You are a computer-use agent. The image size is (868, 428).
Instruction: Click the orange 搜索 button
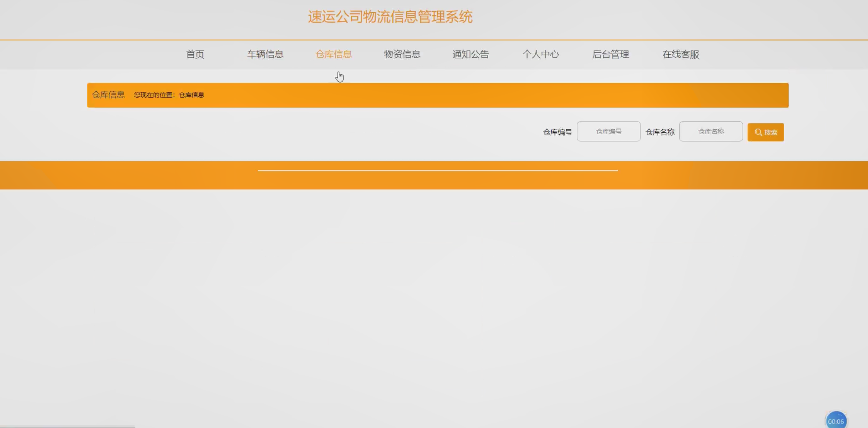coord(765,132)
